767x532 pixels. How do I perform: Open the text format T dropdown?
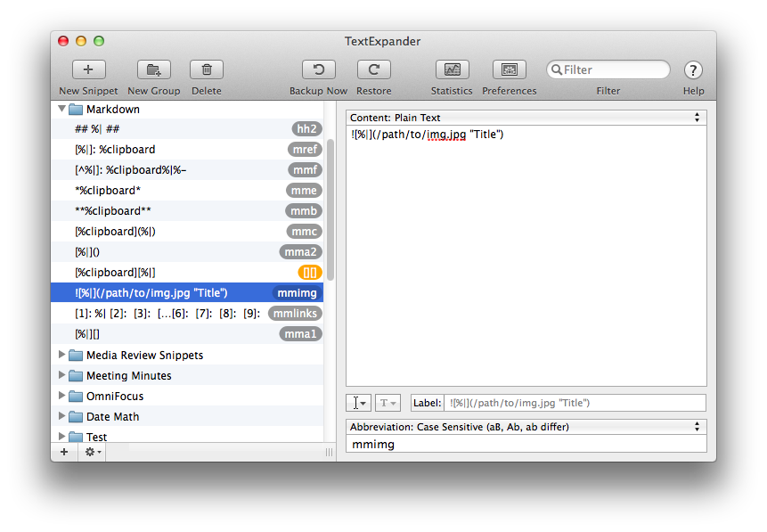[388, 403]
